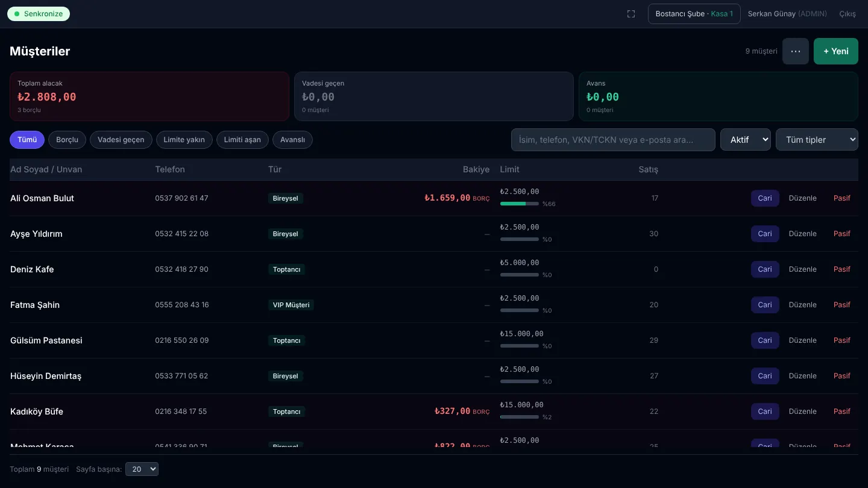Open the Aktif status dropdown
Image resolution: width=868 pixels, height=488 pixels.
click(x=746, y=140)
